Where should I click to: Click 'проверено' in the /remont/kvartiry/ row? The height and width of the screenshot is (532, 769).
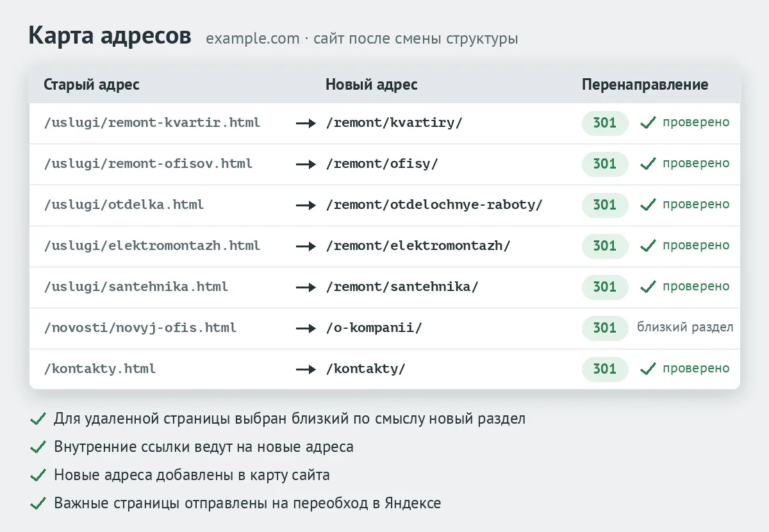[x=696, y=122]
